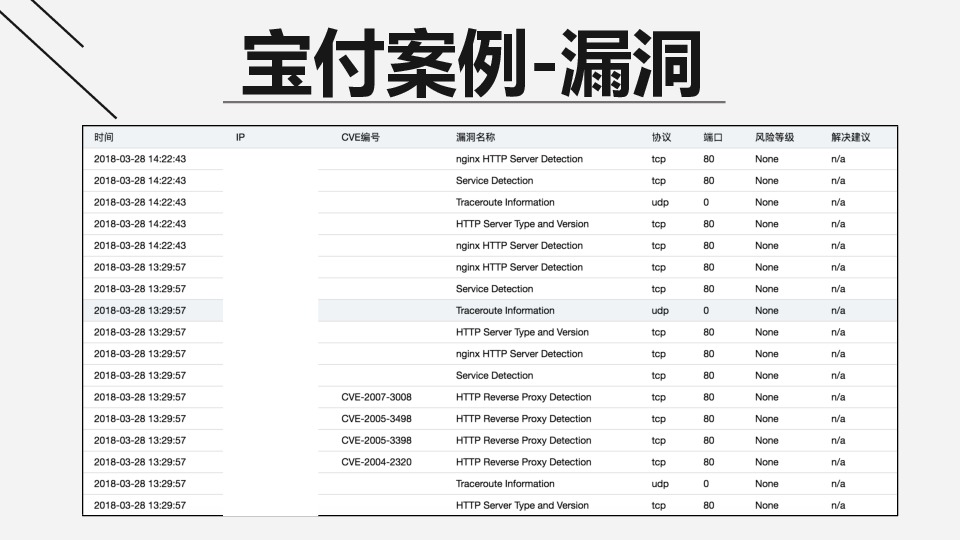Click the 解决建议 column header
960x540 pixels.
(850, 137)
